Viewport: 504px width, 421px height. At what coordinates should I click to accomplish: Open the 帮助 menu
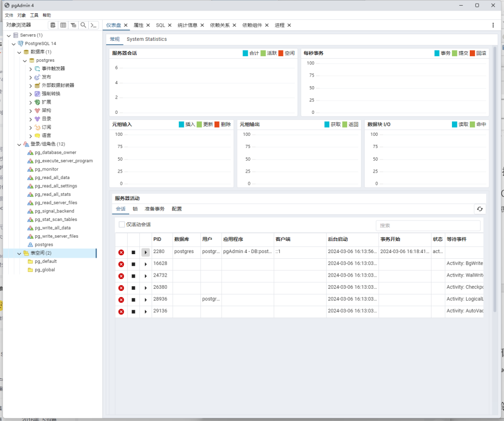[x=46, y=15]
